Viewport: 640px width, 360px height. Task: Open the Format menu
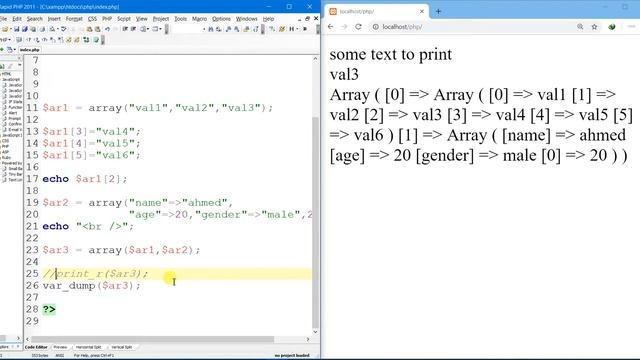pos(74,19)
